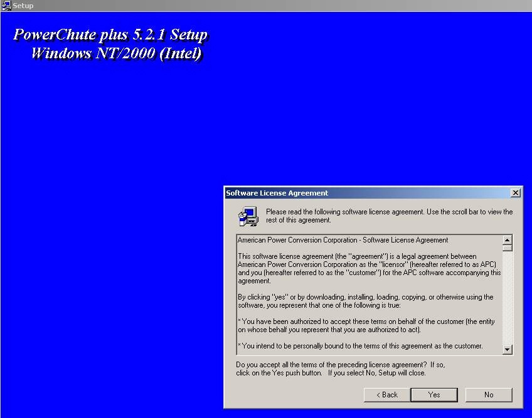Screen dimensions: 532x418
Task: Click the paragraph starting "This software license agreement"
Action: 369,268
